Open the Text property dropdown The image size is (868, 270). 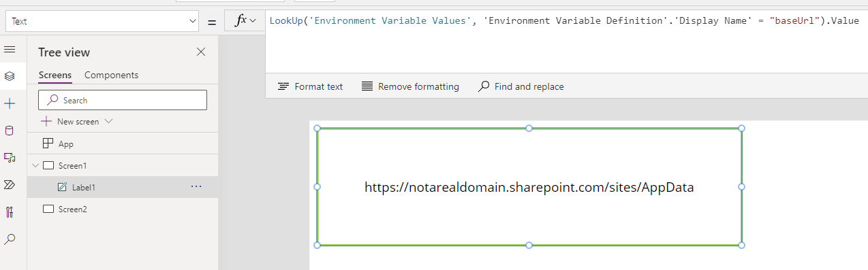[102, 21]
